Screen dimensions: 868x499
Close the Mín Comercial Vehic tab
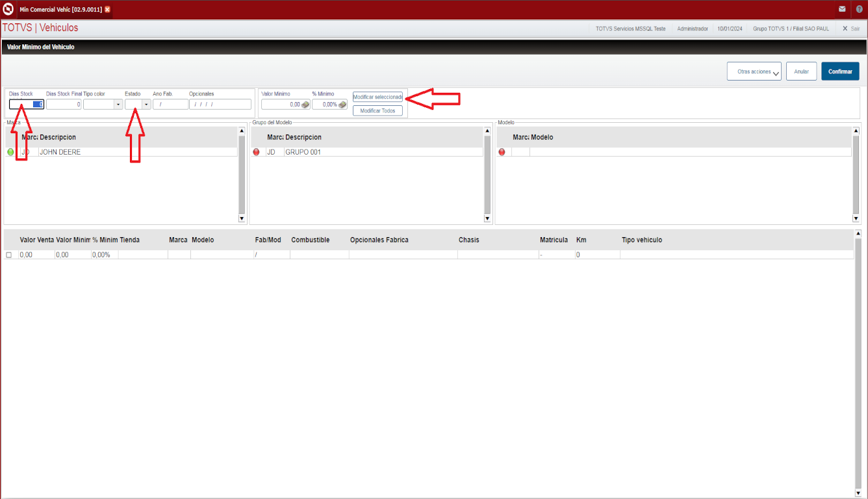pos(107,10)
